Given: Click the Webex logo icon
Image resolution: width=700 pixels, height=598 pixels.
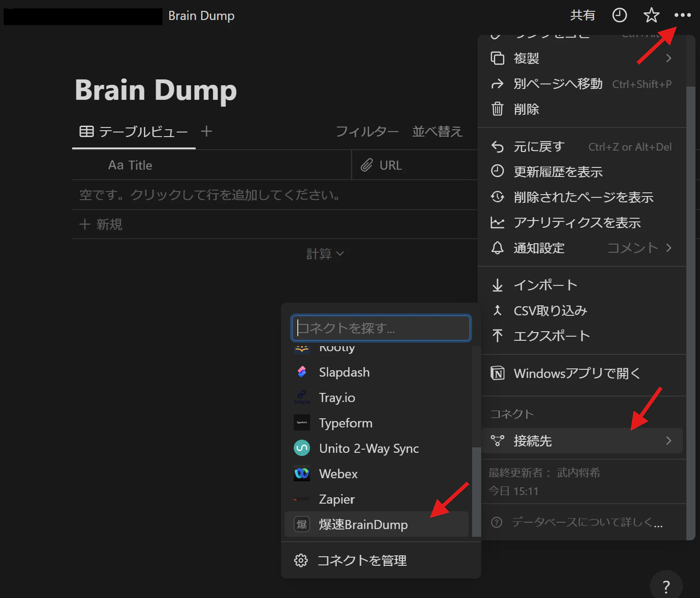Looking at the screenshot, I should point(302,474).
